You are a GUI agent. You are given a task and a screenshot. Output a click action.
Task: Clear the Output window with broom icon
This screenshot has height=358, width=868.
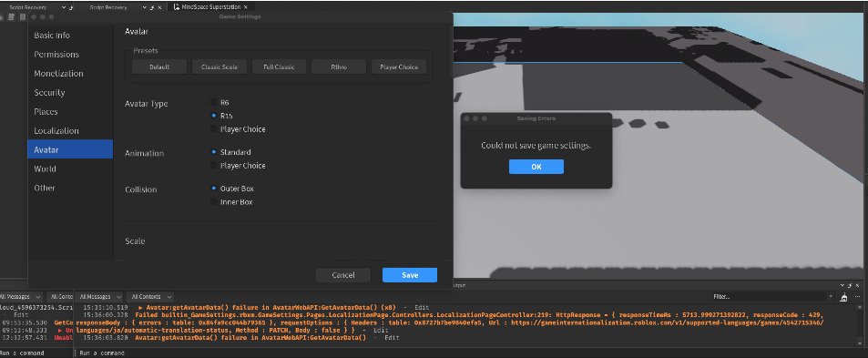coord(843,297)
